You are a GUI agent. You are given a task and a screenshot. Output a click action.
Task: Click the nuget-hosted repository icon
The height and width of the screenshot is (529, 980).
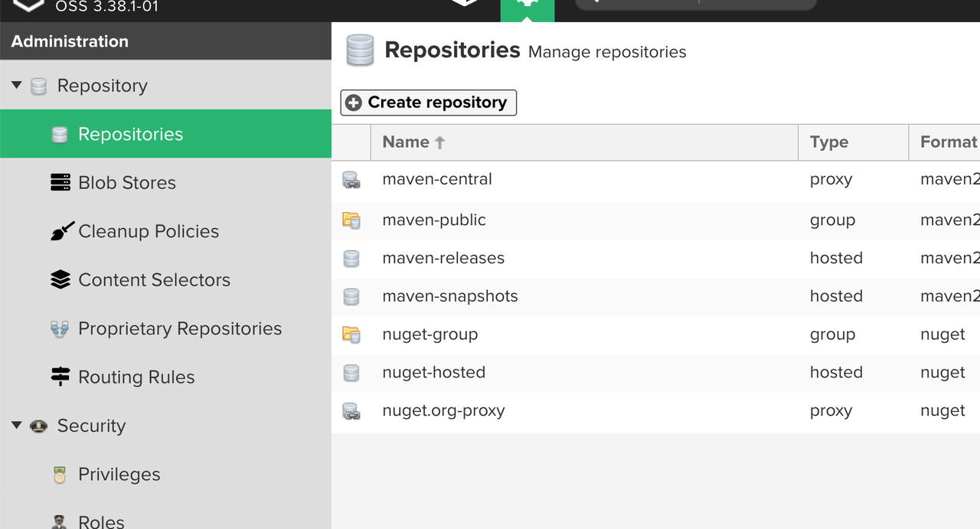[351, 373]
